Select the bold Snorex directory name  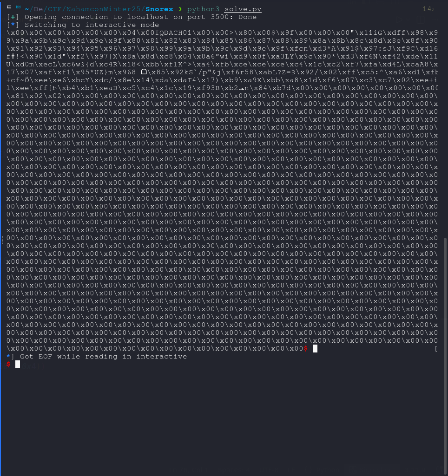pos(159,9)
